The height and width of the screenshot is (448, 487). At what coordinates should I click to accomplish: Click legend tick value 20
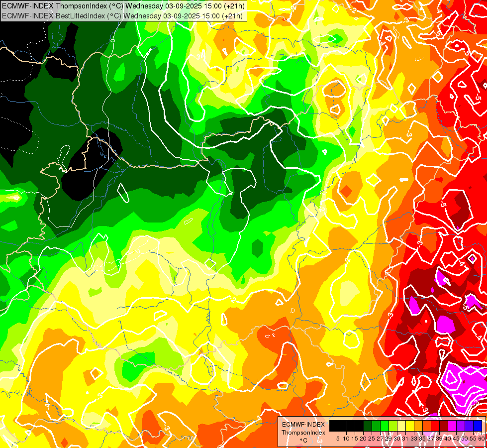(x=363, y=439)
